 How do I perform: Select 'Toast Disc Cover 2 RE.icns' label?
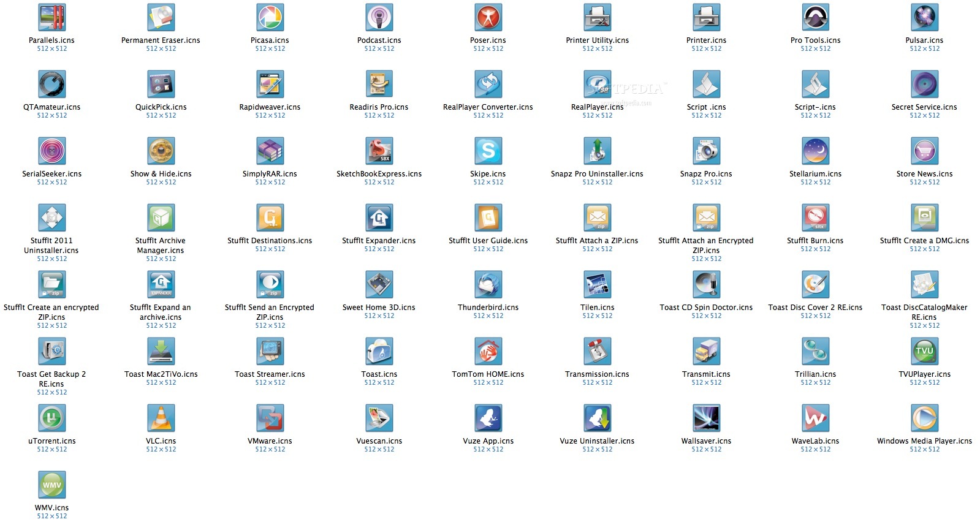point(816,308)
